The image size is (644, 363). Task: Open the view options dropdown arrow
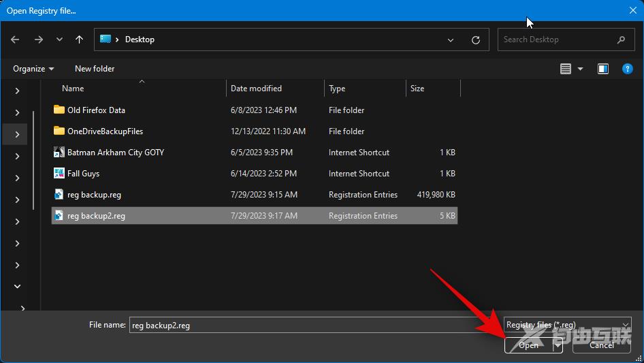580,69
